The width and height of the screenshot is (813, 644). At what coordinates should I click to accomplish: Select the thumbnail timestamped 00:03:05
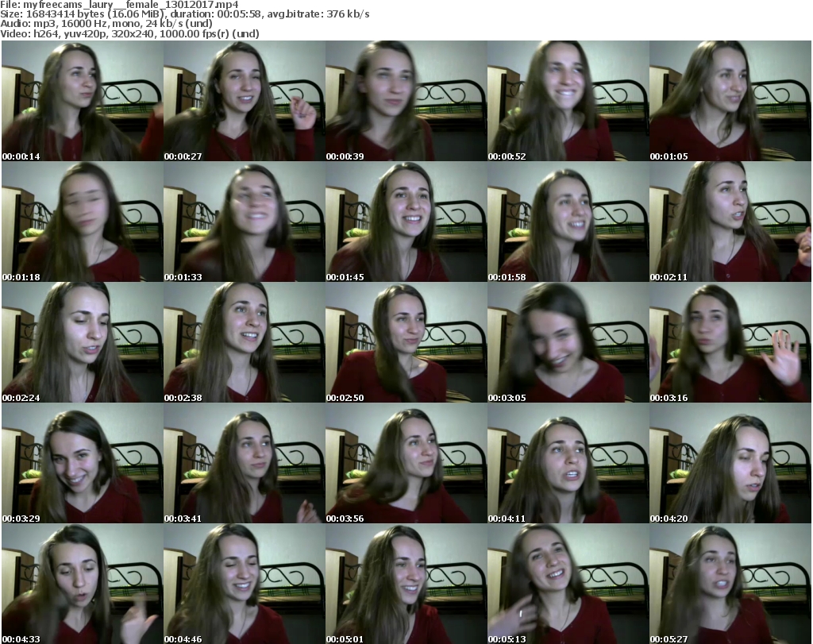568,342
